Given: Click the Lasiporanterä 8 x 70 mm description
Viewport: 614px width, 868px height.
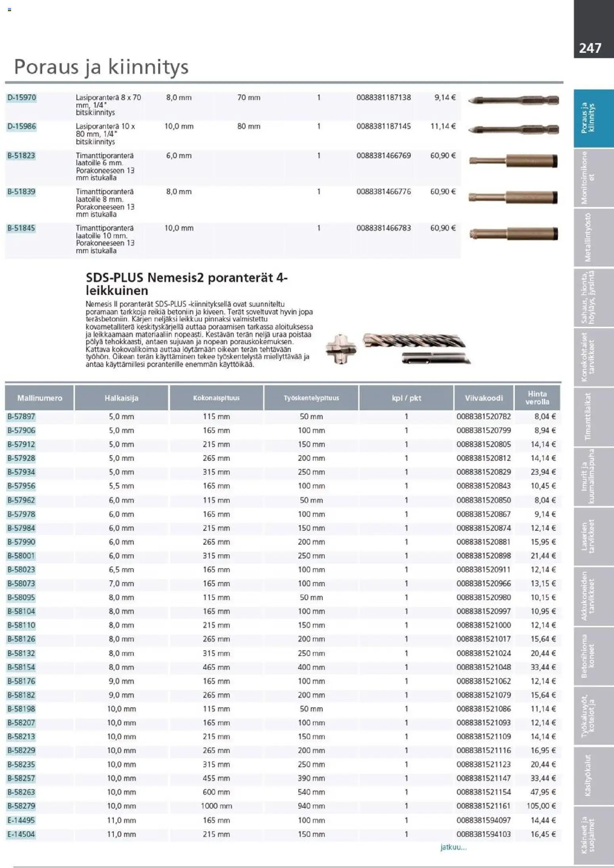Looking at the screenshot, I should [x=109, y=105].
